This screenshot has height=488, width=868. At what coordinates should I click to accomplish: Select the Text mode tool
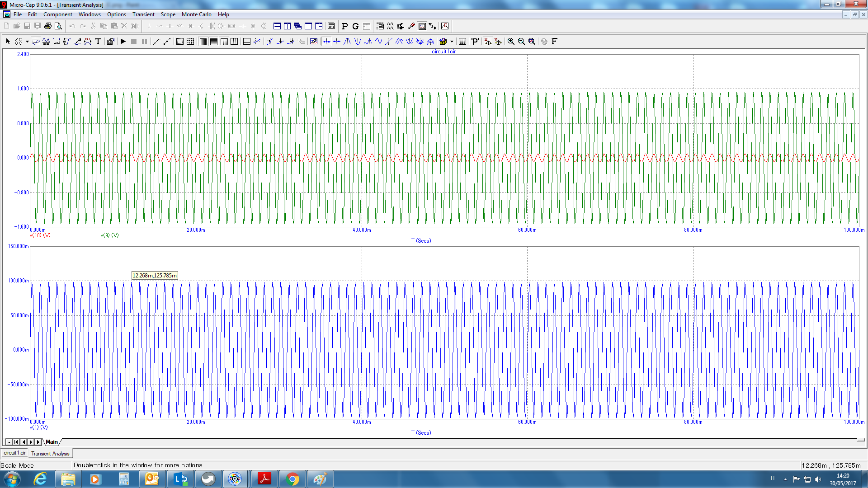(98, 42)
